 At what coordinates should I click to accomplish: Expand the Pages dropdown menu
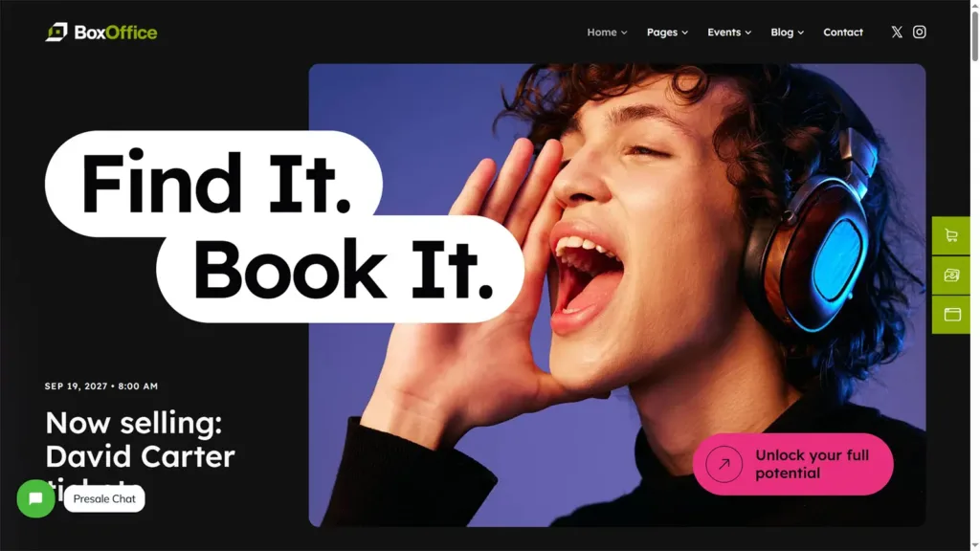[667, 32]
